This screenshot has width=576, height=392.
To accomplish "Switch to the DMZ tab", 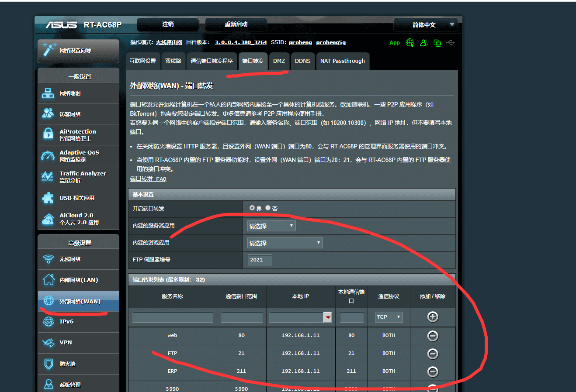I will coord(279,61).
